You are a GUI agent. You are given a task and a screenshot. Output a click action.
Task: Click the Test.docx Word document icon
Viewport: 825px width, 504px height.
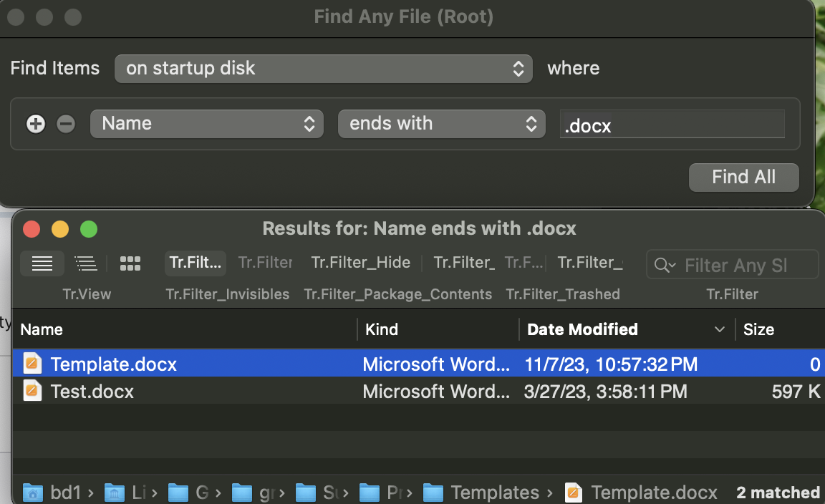click(x=32, y=391)
